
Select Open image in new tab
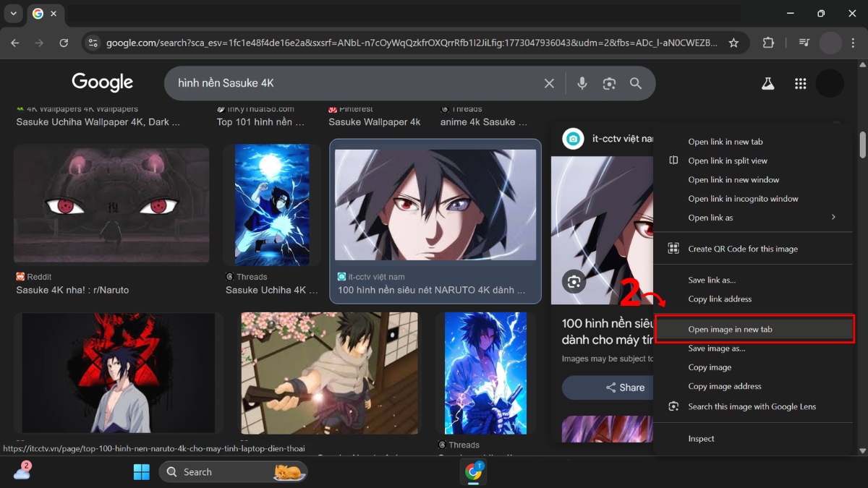[730, 329]
